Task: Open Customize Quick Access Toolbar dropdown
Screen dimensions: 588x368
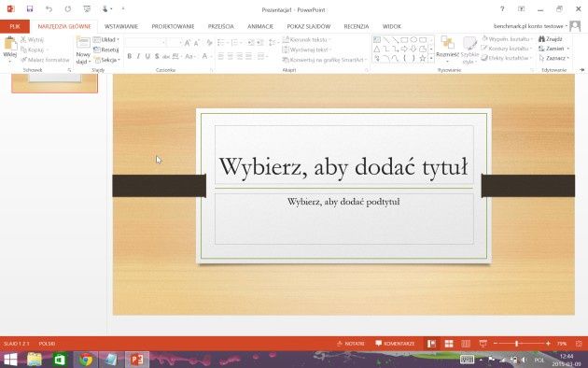Action: coord(122,9)
